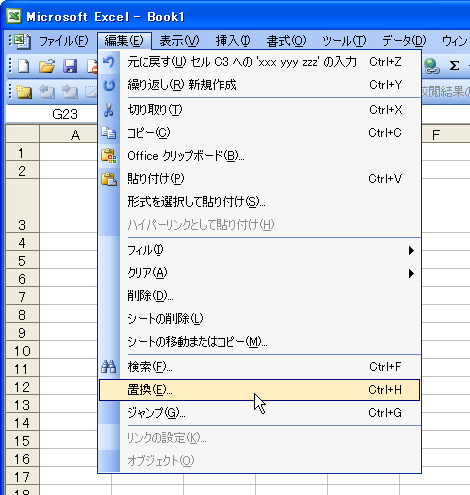470x495 pixels.
Task: Open the 表示(V) menu
Action: [179, 41]
